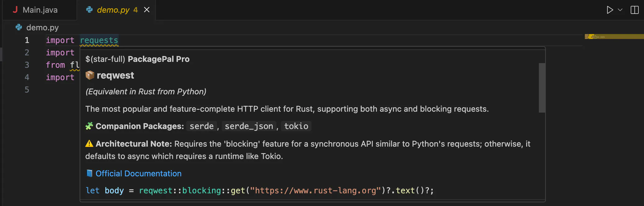The image size is (644, 206).
Task: Open the Official Documentation link
Action: [139, 174]
